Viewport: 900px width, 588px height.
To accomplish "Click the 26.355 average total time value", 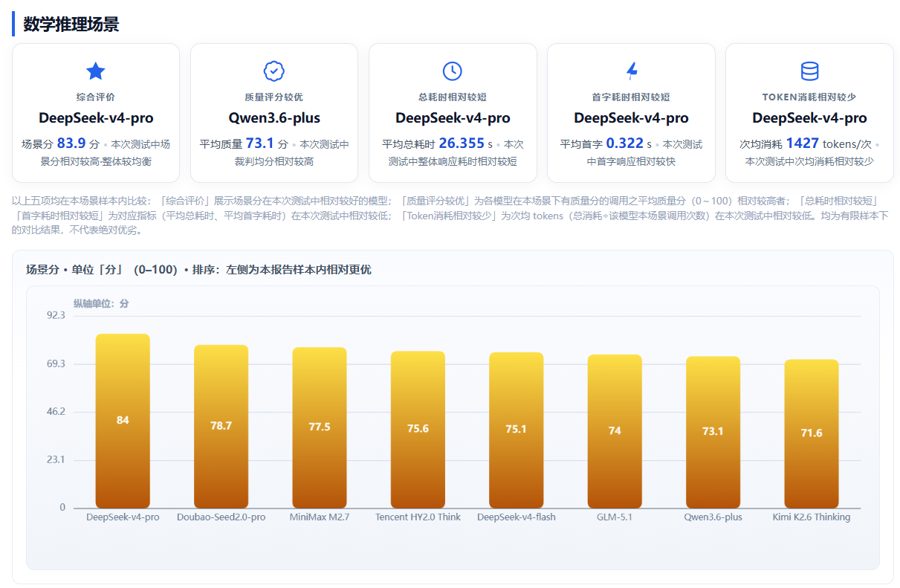I will coord(462,143).
